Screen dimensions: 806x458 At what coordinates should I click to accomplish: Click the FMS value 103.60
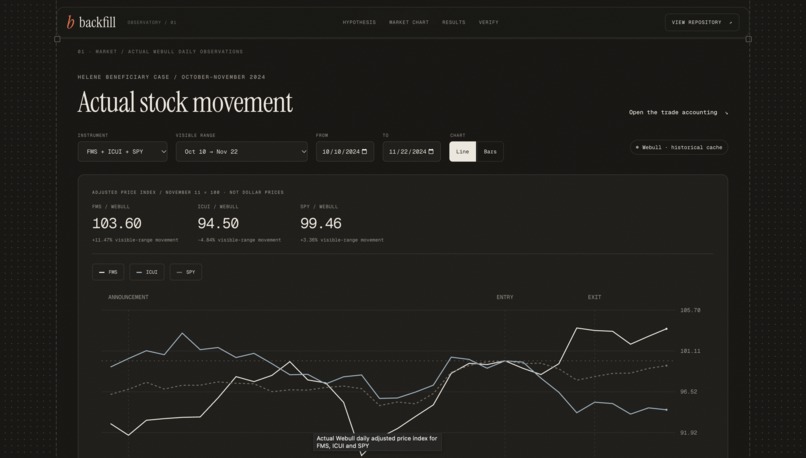[x=117, y=224]
